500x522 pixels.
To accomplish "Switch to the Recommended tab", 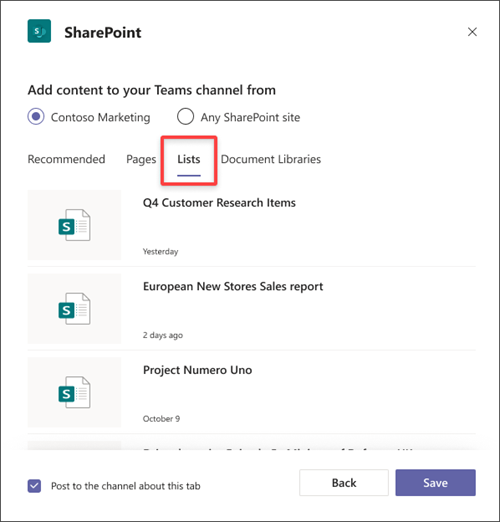I will tap(66, 159).
